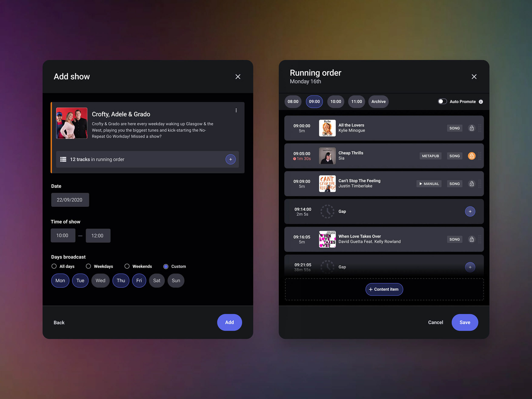The image size is (532, 399).
Task: Click the date field 22/09/2020
Action: point(70,200)
